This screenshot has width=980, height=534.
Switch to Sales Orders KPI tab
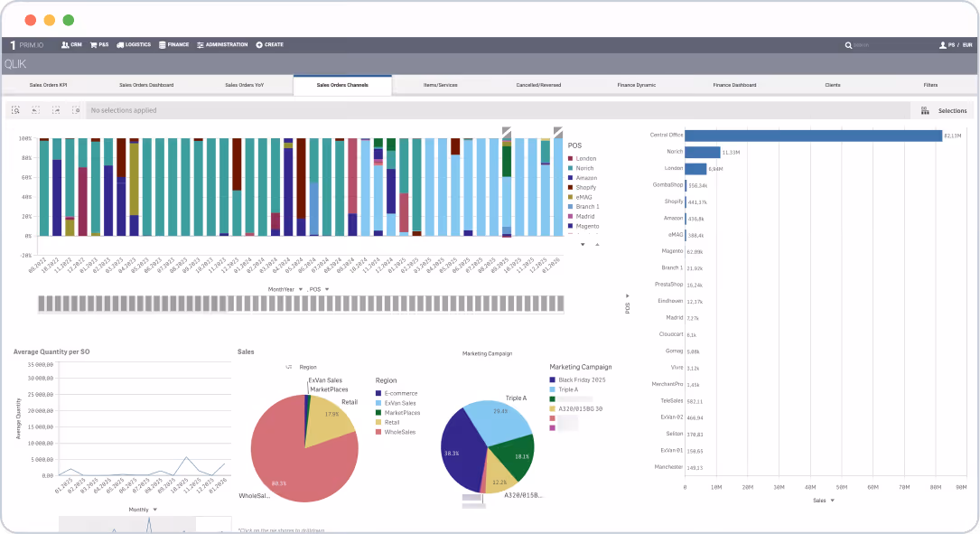(x=48, y=85)
